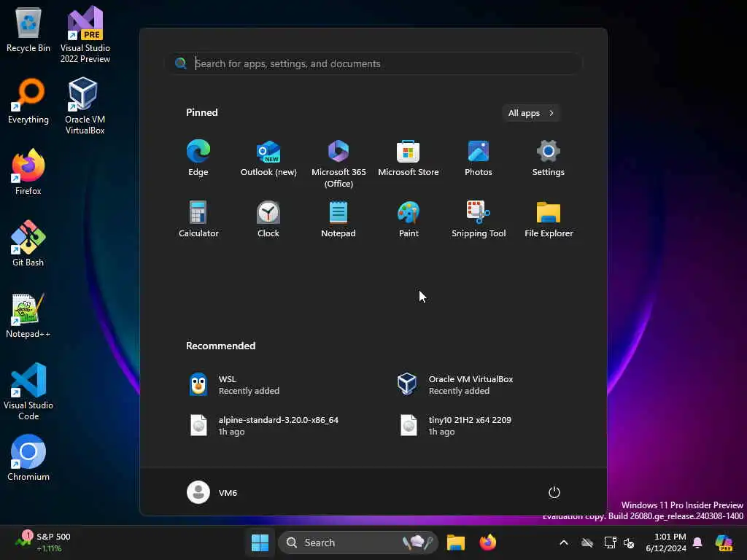Image resolution: width=747 pixels, height=560 pixels.
Task: Launch the Calculator pinned app
Action: tap(198, 219)
